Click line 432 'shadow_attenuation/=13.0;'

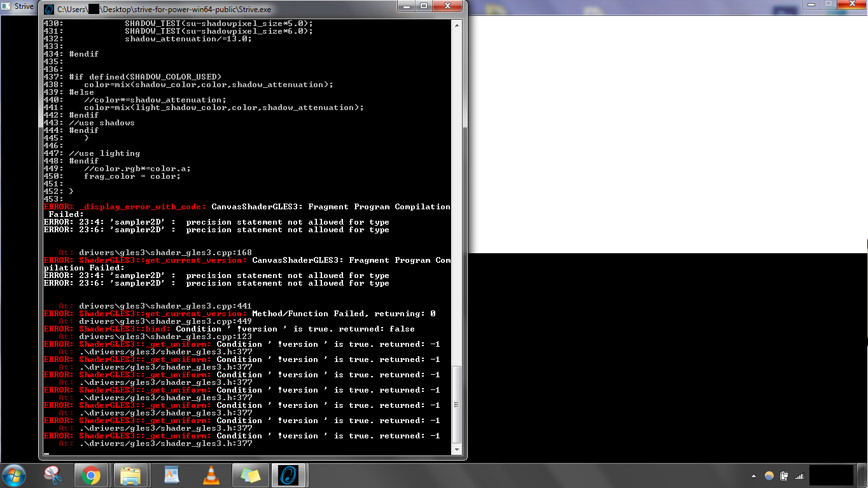click(188, 39)
